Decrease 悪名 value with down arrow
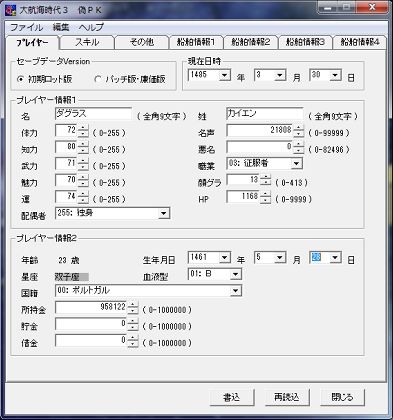 click(x=299, y=150)
